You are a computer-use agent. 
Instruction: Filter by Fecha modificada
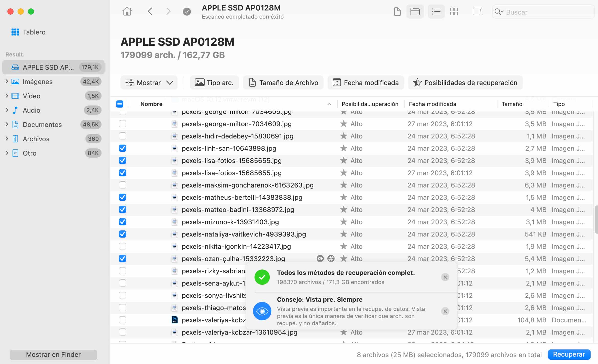(x=366, y=83)
